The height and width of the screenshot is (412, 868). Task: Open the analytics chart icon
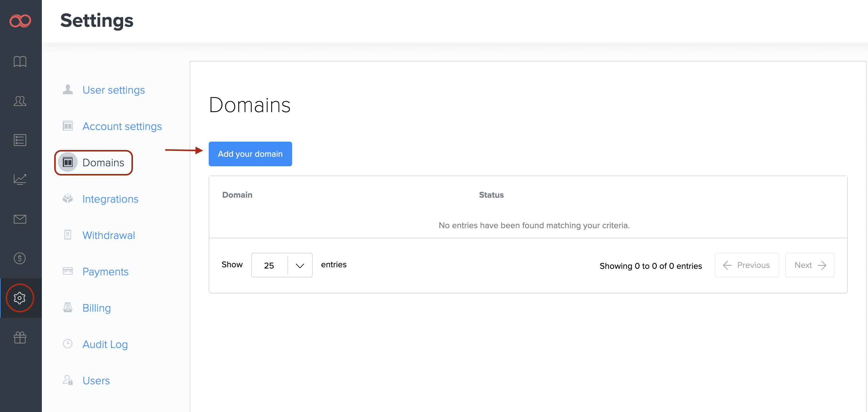(20, 180)
